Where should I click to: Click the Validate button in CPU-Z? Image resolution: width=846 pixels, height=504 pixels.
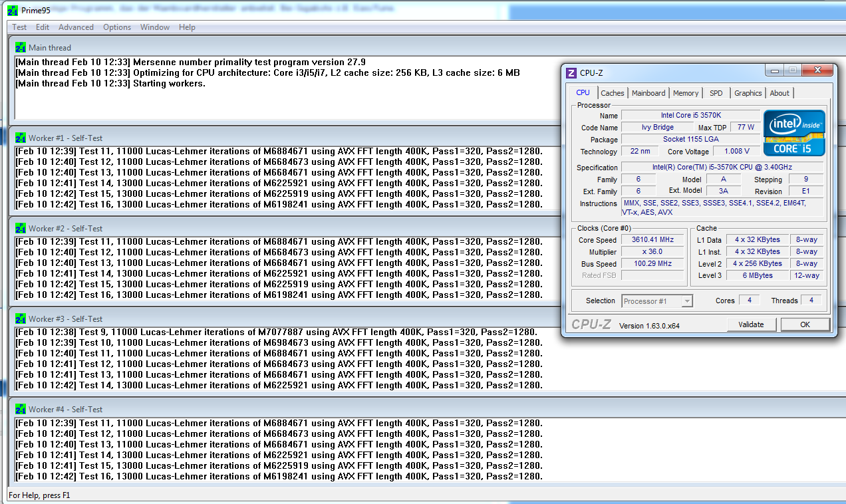tap(751, 324)
